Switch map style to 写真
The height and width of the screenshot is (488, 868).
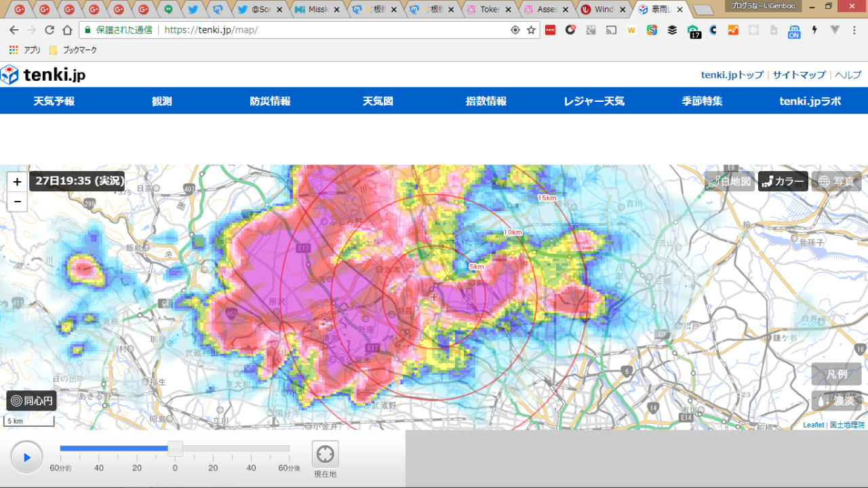(x=836, y=181)
